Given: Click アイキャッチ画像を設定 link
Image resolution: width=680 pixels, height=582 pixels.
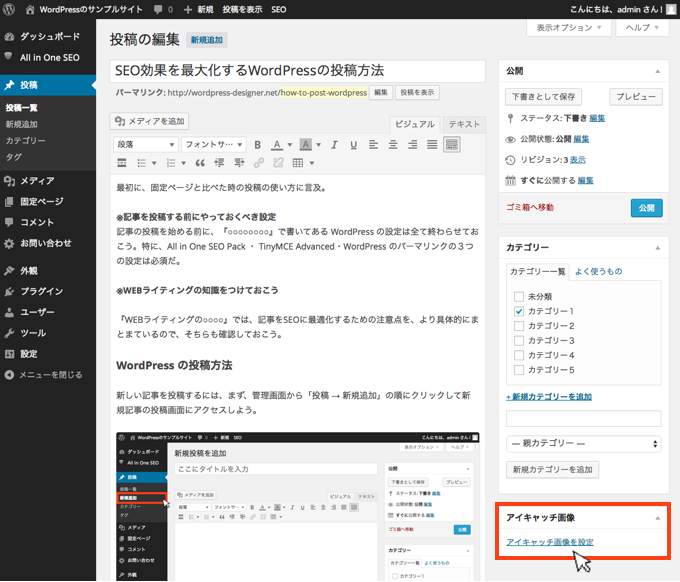Looking at the screenshot, I should 550,542.
